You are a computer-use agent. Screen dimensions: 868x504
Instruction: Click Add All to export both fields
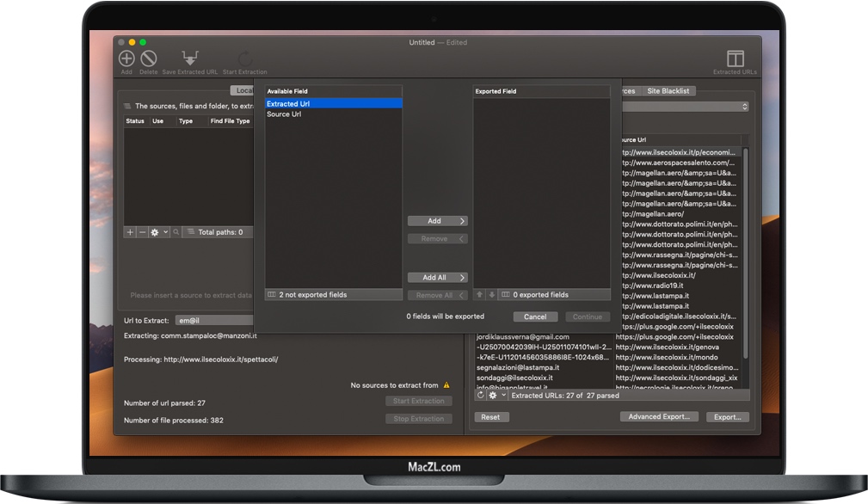tap(438, 277)
